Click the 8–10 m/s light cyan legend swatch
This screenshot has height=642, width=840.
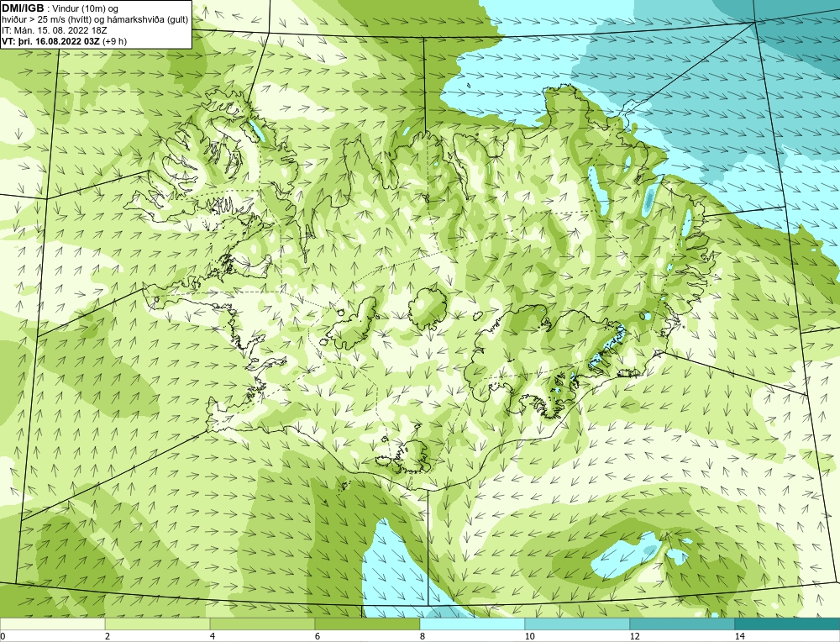click(472, 624)
